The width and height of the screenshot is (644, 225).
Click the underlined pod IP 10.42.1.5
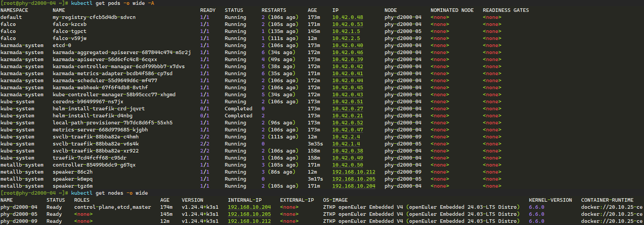tap(346, 31)
